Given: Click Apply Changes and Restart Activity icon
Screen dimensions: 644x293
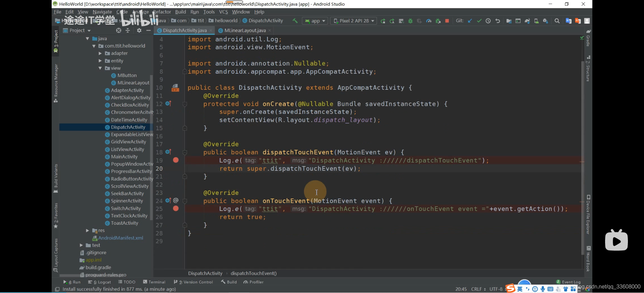Looking at the screenshot, I should pyautogui.click(x=392, y=21).
